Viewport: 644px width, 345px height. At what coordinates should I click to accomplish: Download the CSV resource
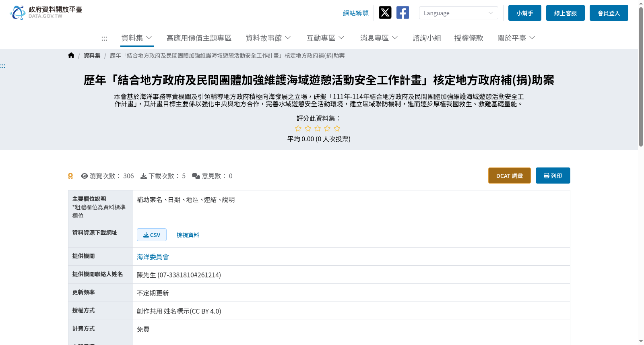click(x=152, y=235)
